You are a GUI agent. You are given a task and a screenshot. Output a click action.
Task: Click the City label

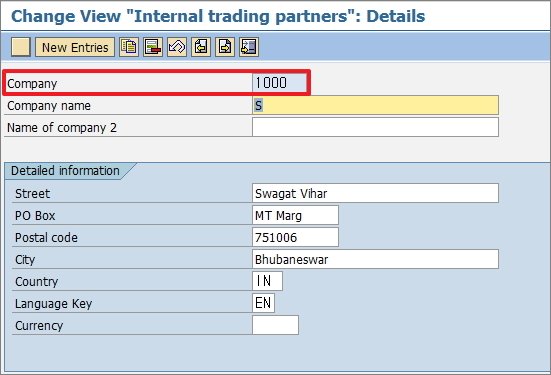25,260
